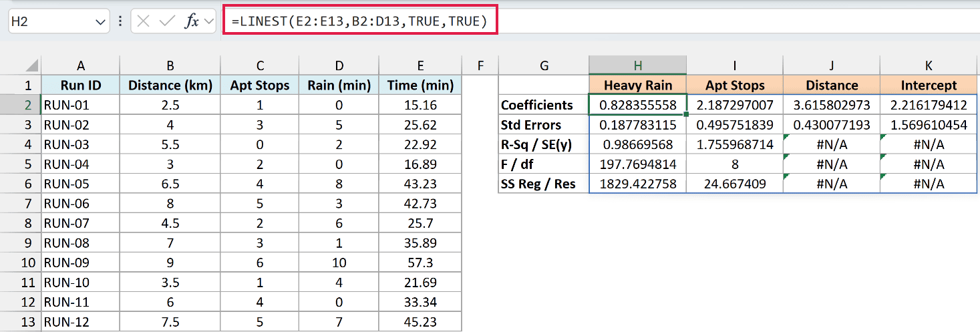The height and width of the screenshot is (332, 980).
Task: Click the 'Time (min)' header cell
Action: (x=420, y=85)
